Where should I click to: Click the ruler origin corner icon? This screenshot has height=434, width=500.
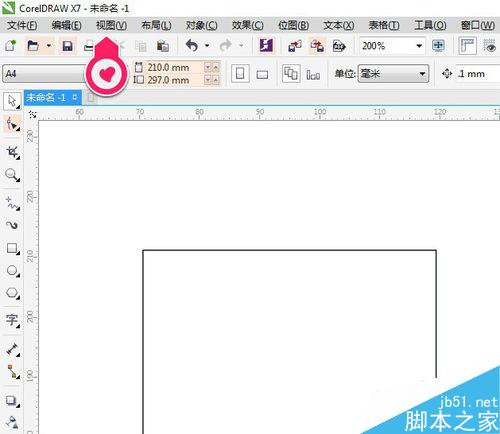[x=33, y=114]
